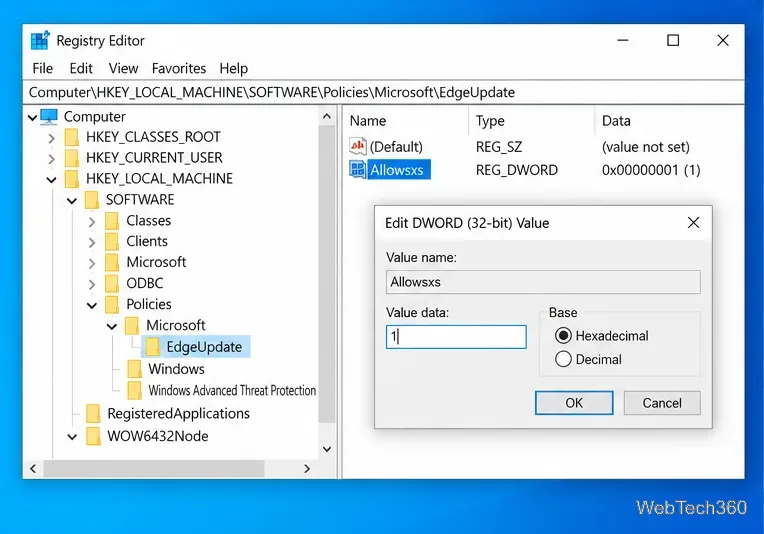This screenshot has height=534, width=764.
Task: Confirm the DWORD edit with OK
Action: 574,403
